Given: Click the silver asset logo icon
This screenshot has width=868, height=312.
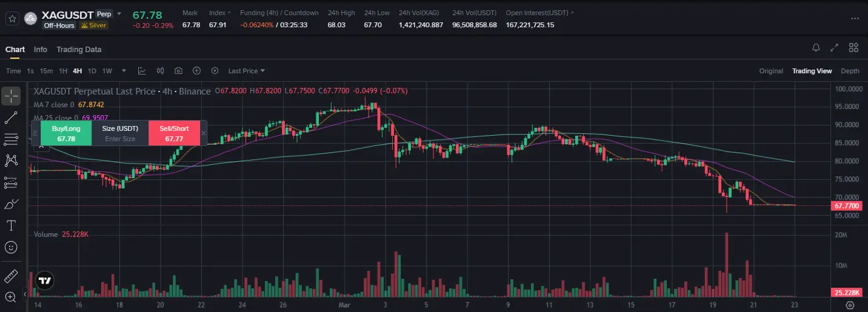Looking at the screenshot, I should click(x=30, y=19).
